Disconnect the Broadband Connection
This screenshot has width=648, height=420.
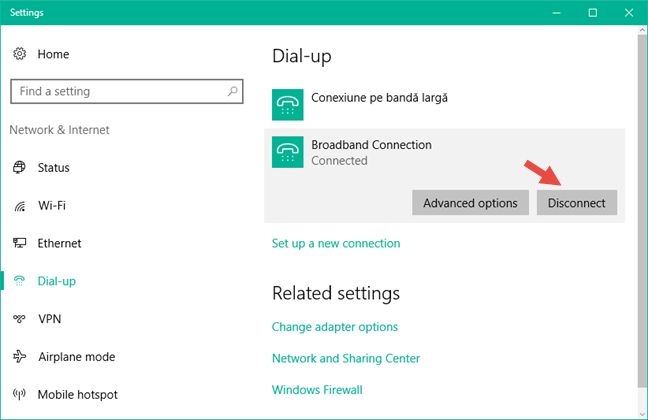[x=577, y=203]
